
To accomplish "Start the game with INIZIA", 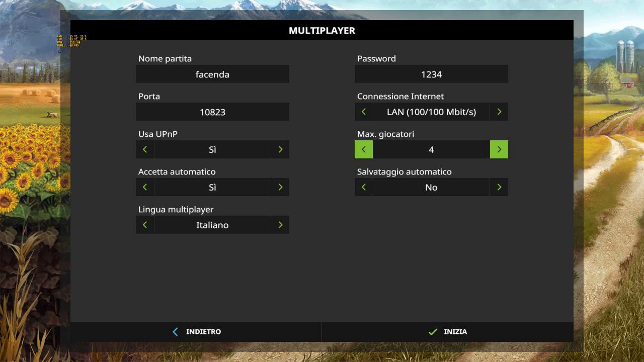I will 448,332.
